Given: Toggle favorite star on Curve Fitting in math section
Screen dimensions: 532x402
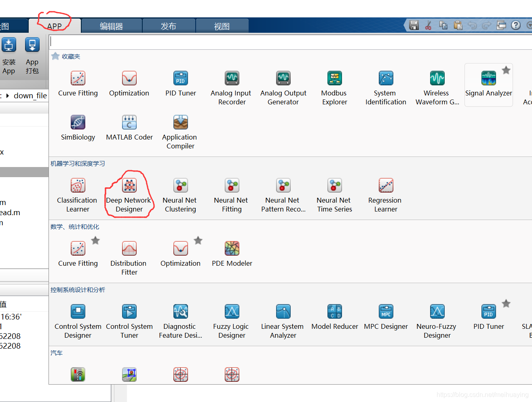Looking at the screenshot, I should tap(95, 241).
